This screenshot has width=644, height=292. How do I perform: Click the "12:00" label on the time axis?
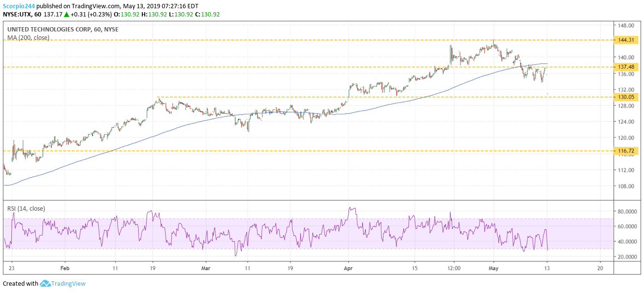[x=453, y=268]
